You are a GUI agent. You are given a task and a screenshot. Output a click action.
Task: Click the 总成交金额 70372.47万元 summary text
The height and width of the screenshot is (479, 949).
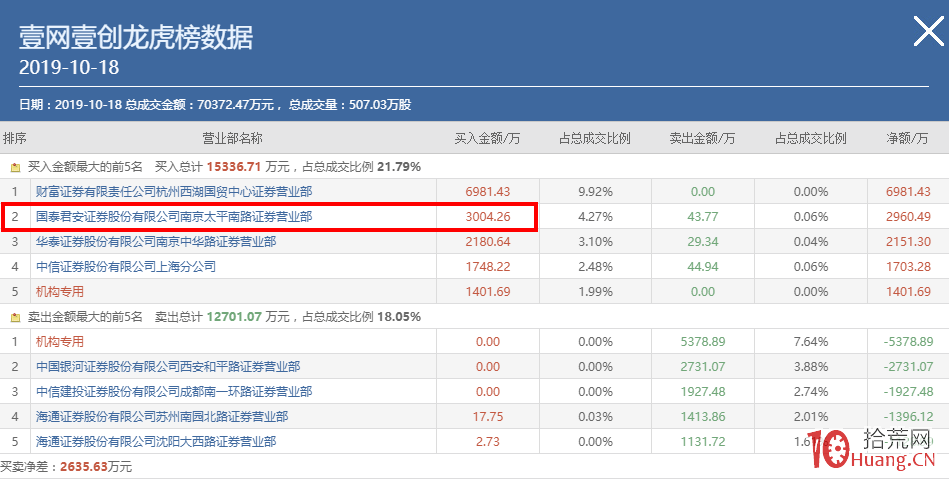pos(200,105)
